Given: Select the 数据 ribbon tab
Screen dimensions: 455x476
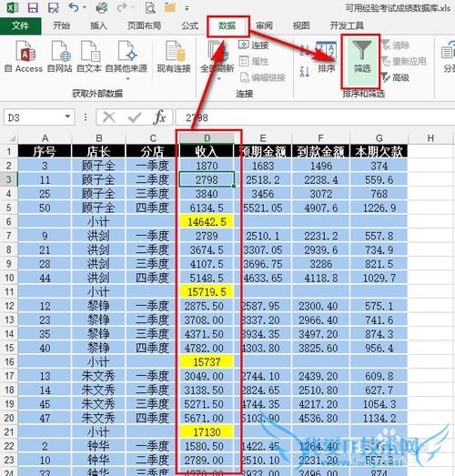Looking at the screenshot, I should pos(227,25).
